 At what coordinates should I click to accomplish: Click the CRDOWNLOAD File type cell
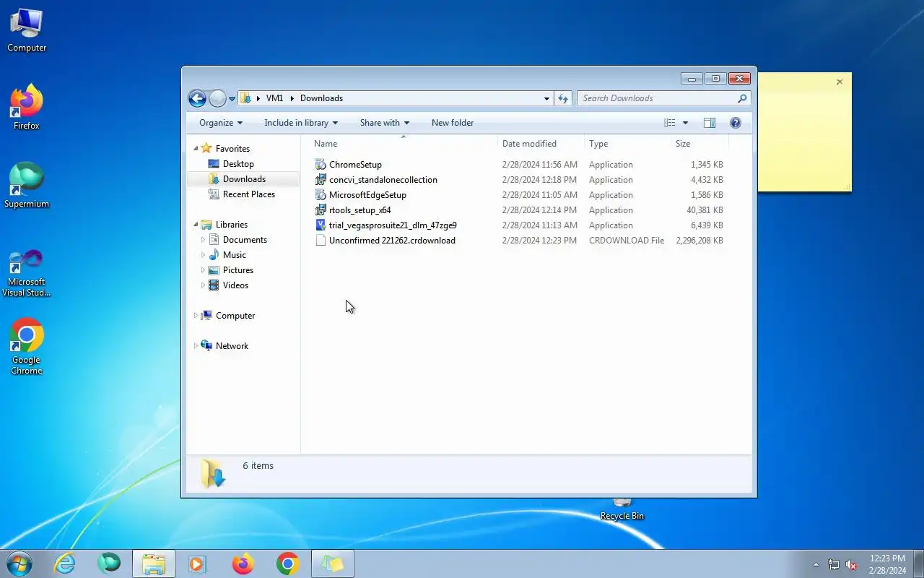(x=627, y=241)
